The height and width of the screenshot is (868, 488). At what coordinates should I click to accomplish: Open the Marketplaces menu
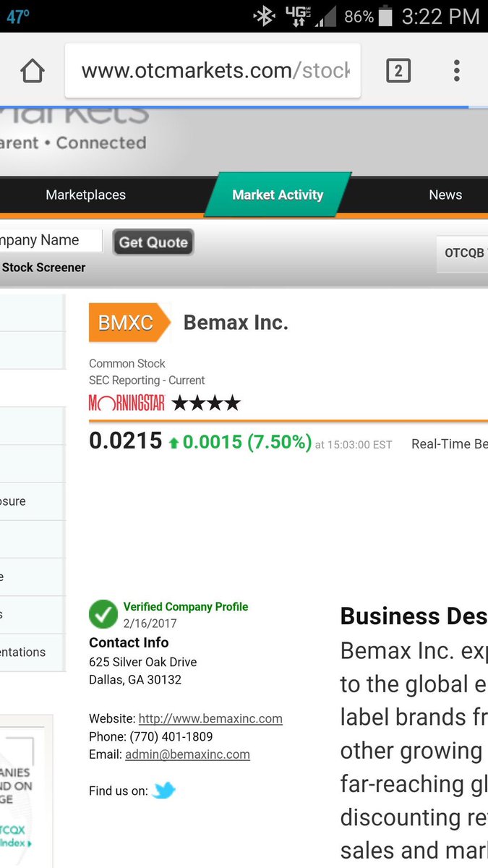(85, 195)
